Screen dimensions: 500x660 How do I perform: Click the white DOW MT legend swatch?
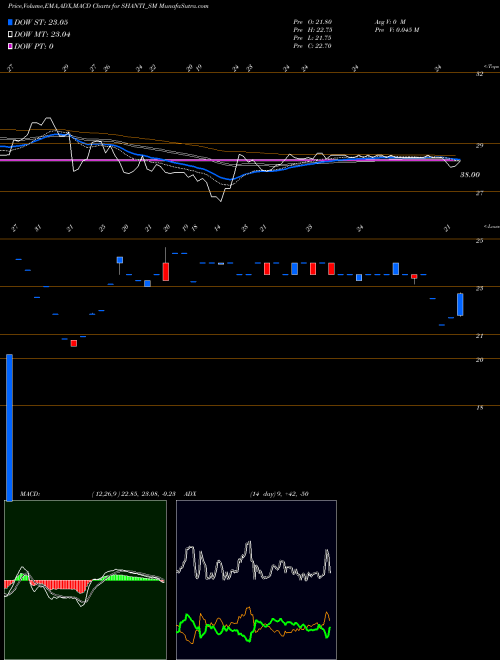[10, 34]
